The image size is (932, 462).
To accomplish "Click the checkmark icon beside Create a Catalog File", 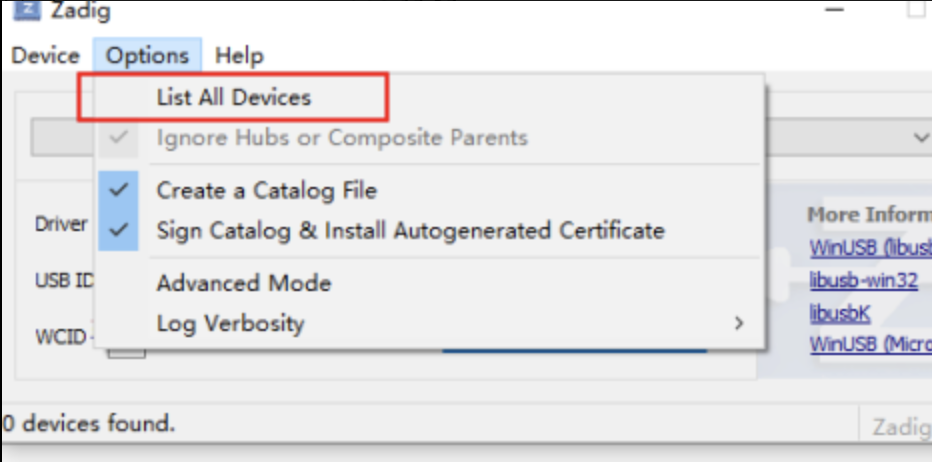I will (119, 190).
